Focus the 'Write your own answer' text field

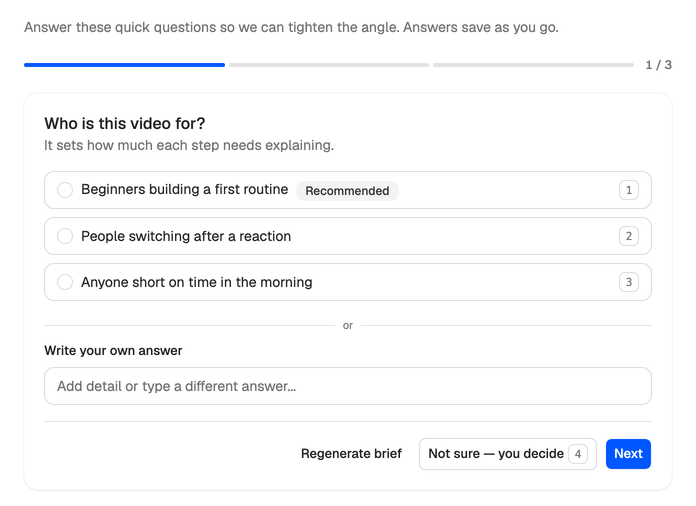coord(348,386)
